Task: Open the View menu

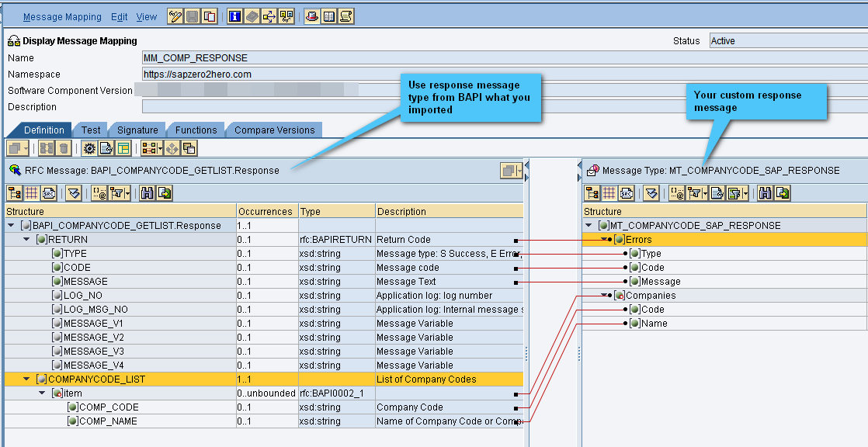Action: [146, 17]
